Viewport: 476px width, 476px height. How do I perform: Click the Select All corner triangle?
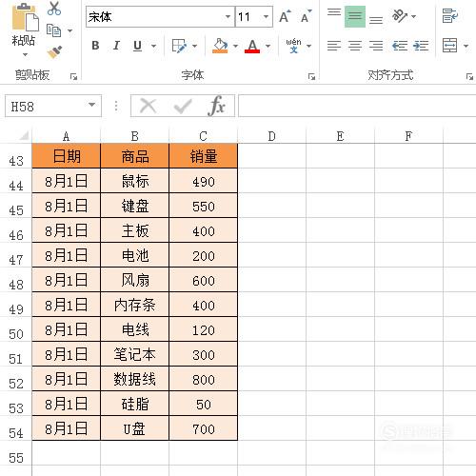coord(24,136)
